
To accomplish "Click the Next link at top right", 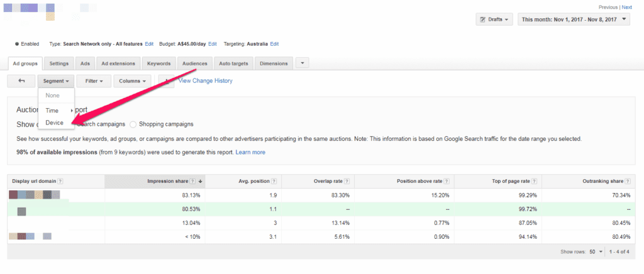I will pos(627,8).
